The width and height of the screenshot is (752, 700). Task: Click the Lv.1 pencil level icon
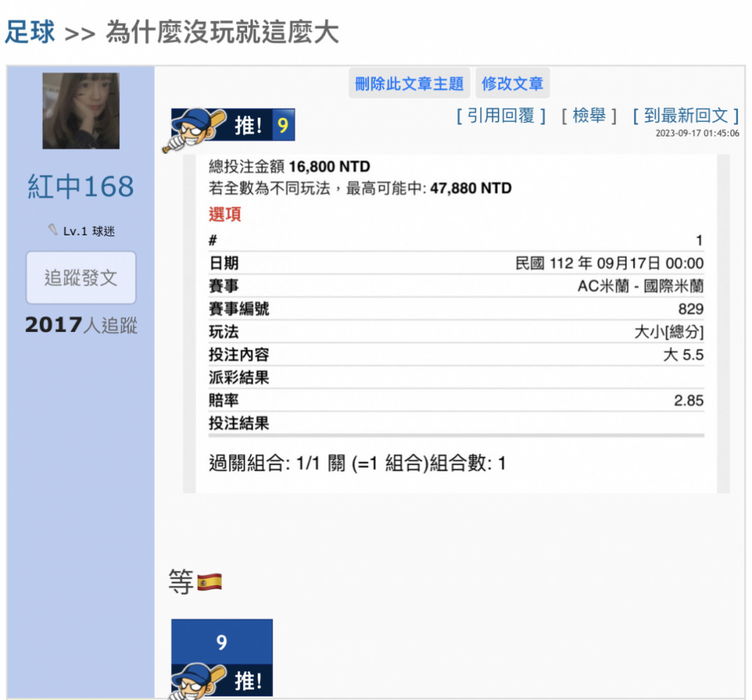pos(53,230)
